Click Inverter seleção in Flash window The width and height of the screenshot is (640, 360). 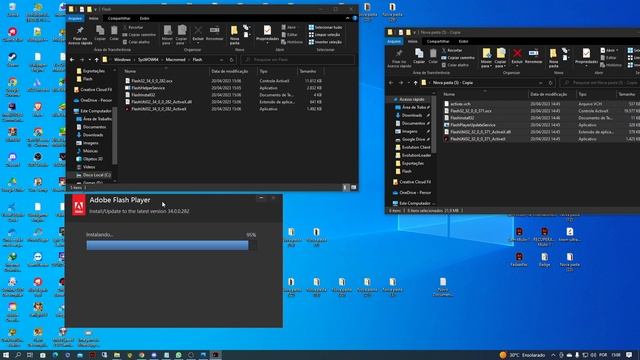[325, 42]
